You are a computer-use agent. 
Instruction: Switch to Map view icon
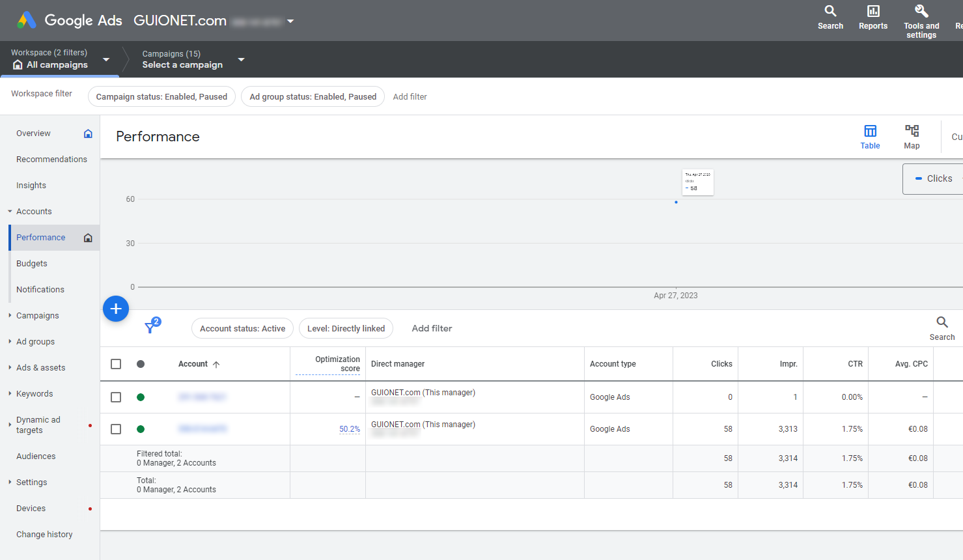coord(912,131)
